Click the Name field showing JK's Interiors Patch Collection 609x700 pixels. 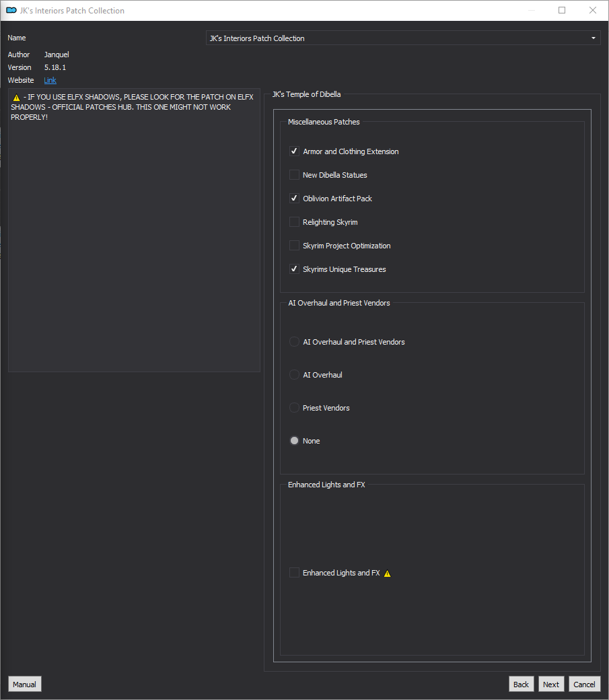pos(402,38)
